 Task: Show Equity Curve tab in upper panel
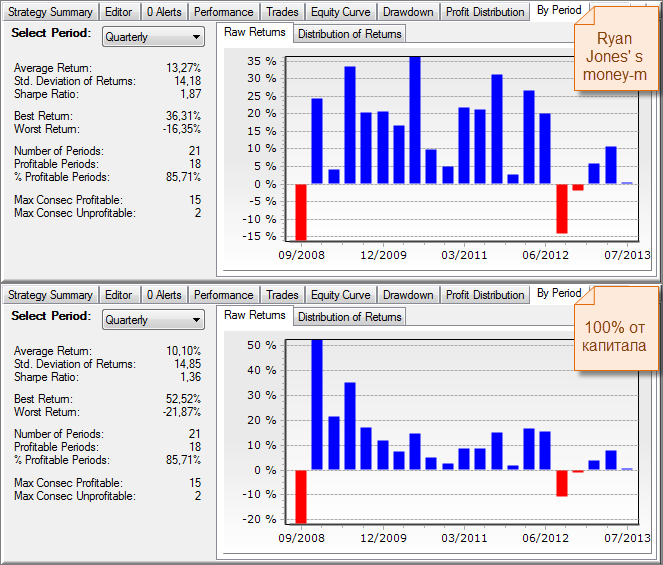[341, 12]
